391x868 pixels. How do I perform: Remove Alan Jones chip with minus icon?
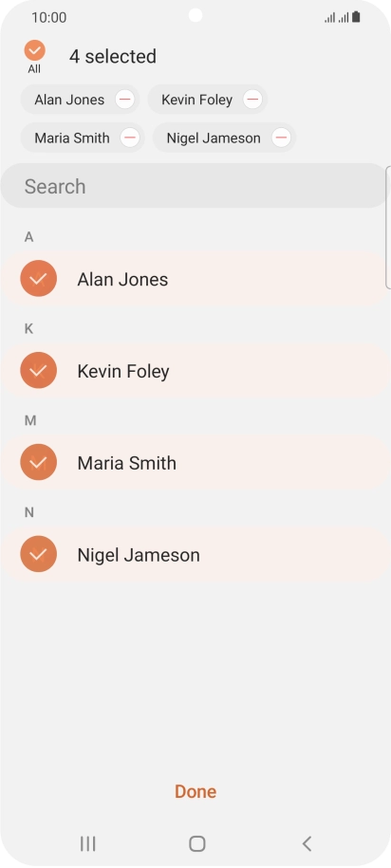[x=124, y=100]
